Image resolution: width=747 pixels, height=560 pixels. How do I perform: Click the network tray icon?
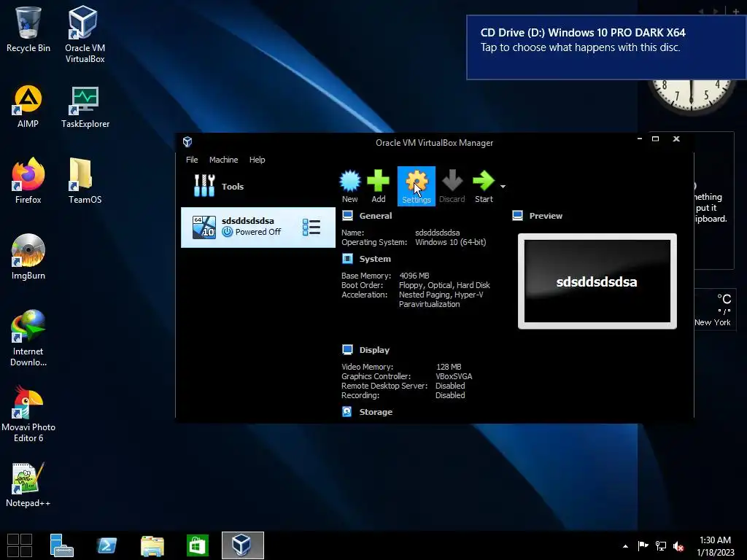661,546
